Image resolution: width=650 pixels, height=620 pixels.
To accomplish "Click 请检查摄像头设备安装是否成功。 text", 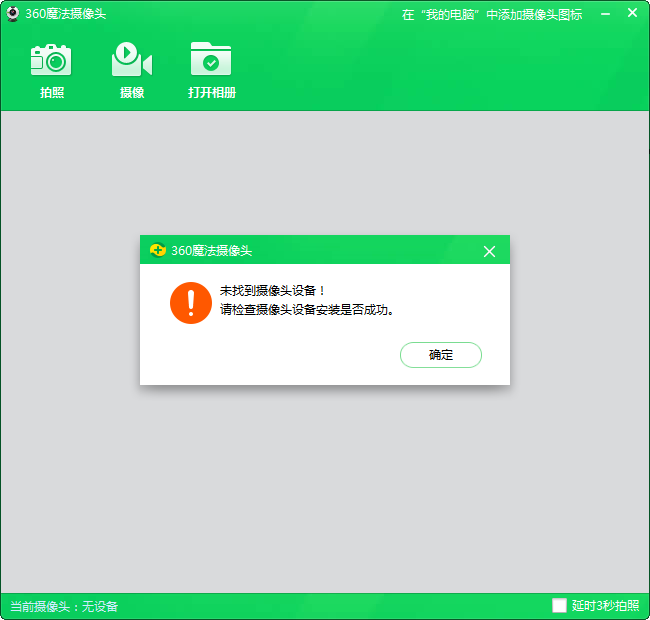I will 307,310.
